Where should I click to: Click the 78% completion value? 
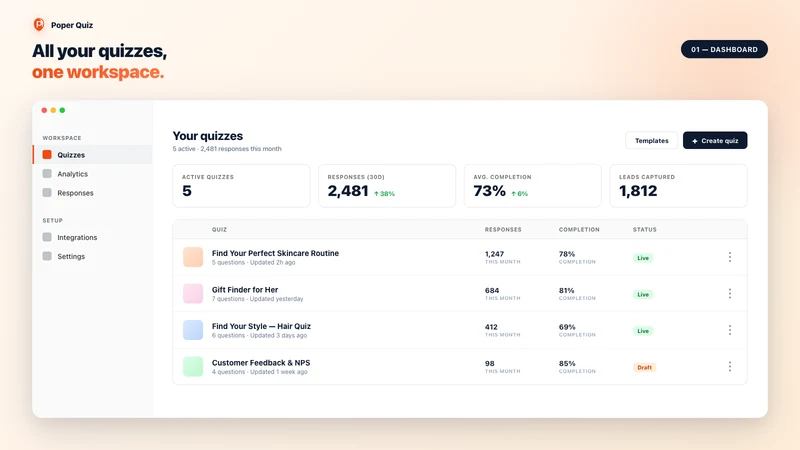click(567, 254)
